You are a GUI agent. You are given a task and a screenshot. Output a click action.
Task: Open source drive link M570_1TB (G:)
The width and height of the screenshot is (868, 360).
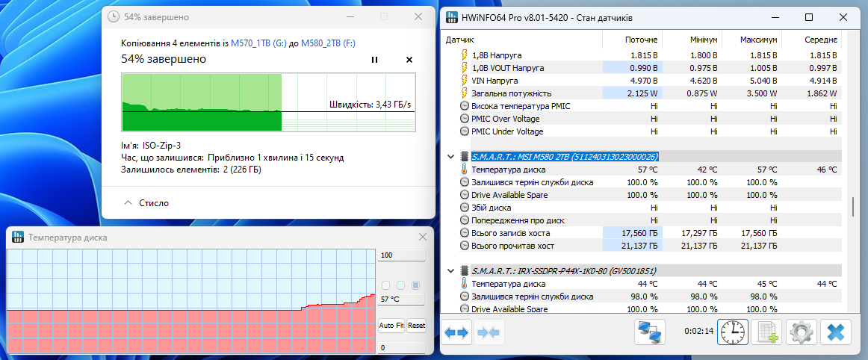(258, 43)
